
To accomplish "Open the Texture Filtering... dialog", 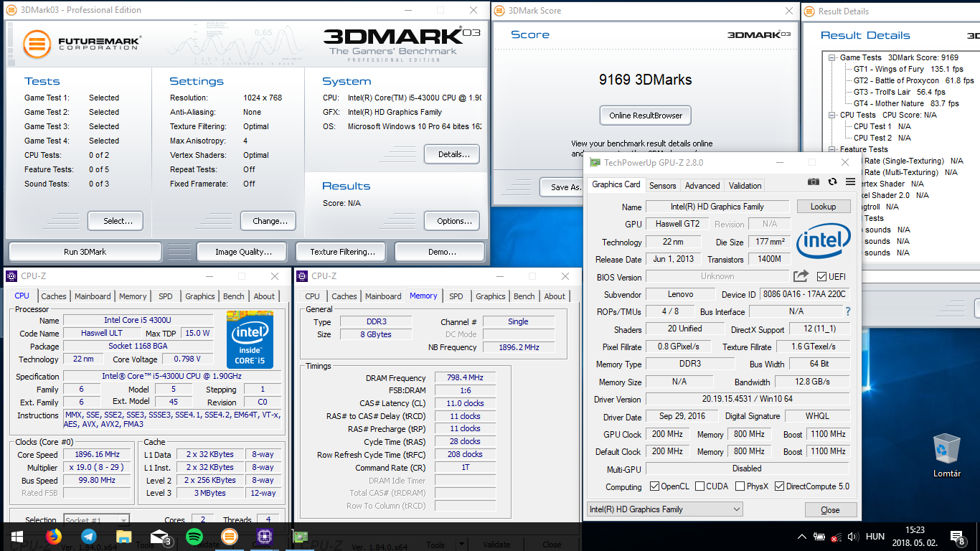I will [x=342, y=252].
